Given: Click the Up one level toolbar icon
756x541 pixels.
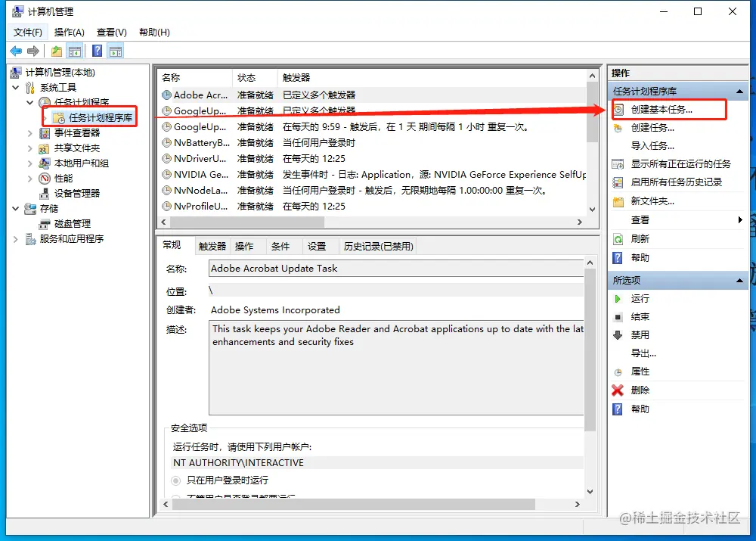Looking at the screenshot, I should click(x=57, y=51).
